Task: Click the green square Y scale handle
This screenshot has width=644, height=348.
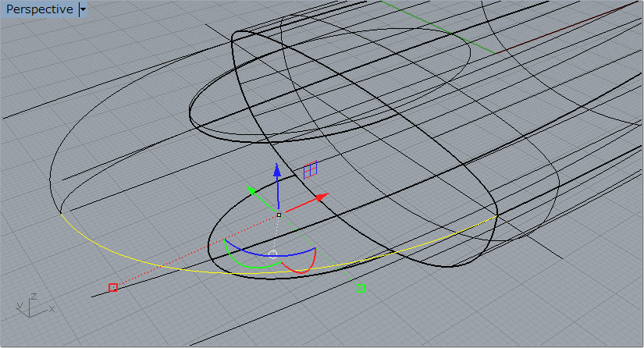Action: click(361, 288)
